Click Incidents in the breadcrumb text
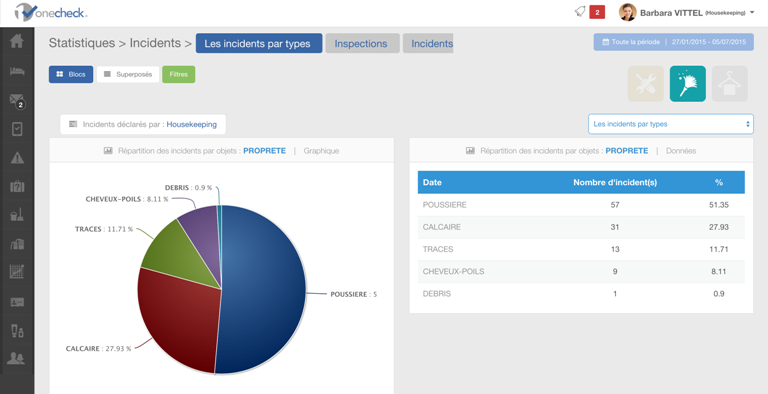 tap(155, 43)
